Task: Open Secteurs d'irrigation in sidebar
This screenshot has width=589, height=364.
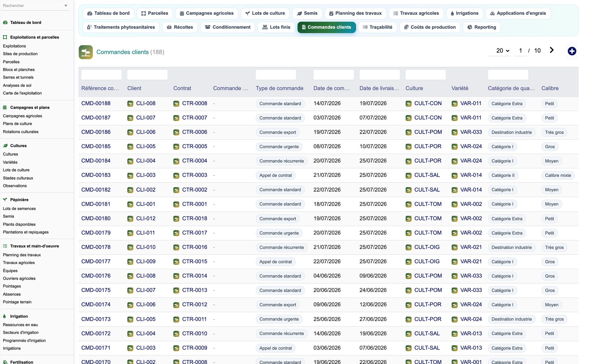Action: tap(21, 333)
